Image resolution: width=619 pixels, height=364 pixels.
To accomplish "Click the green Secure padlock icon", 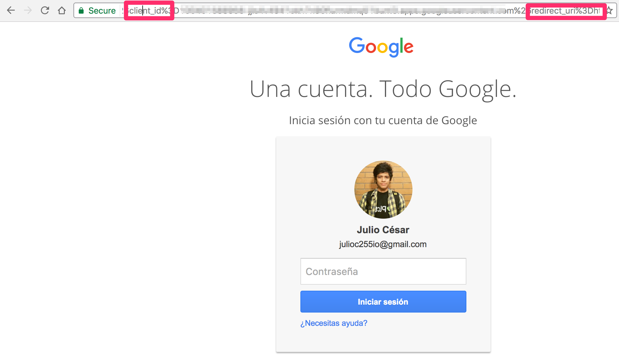I will tap(81, 11).
